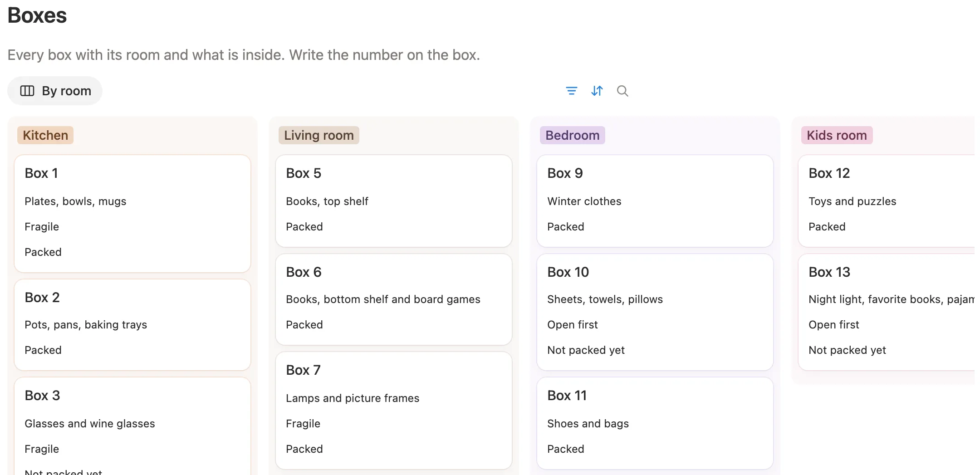The width and height of the screenshot is (980, 475).
Task: Click the 'Books, top shelf' text
Action: click(x=327, y=201)
